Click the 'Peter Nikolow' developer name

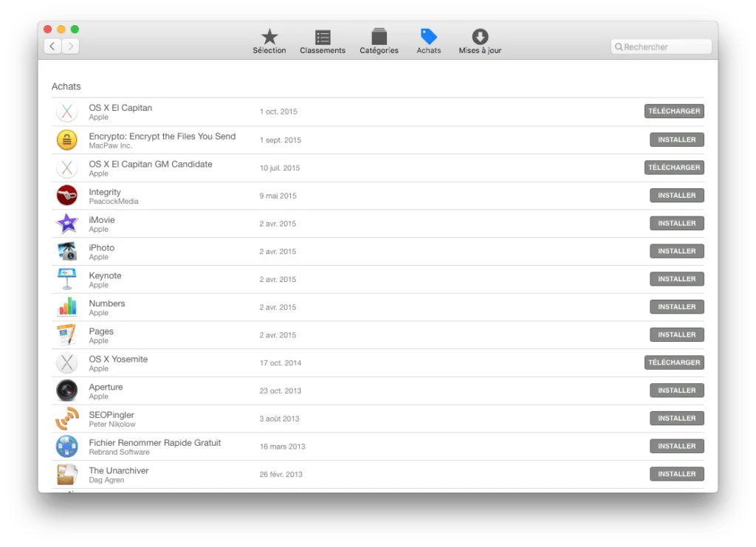pyautogui.click(x=112, y=424)
